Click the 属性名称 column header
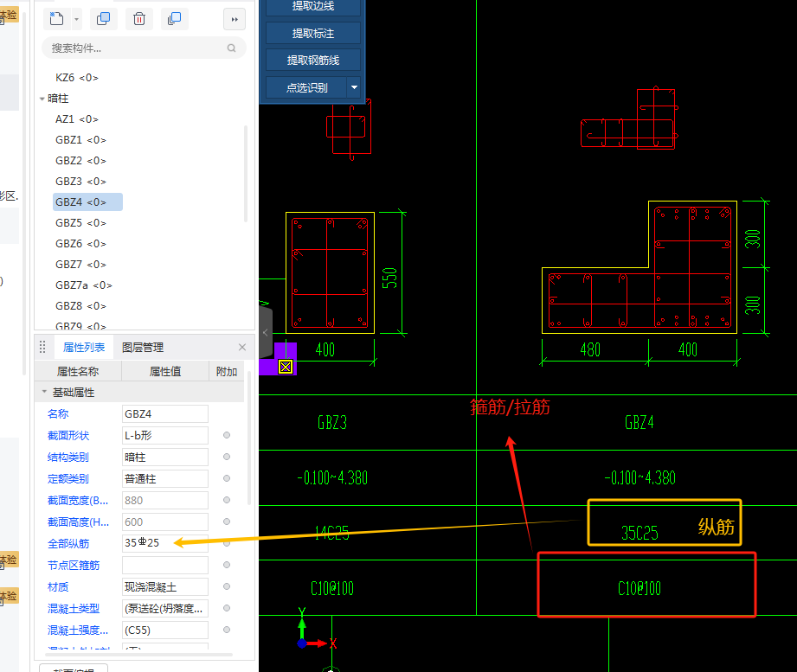The width and height of the screenshot is (797, 672). pos(78,372)
